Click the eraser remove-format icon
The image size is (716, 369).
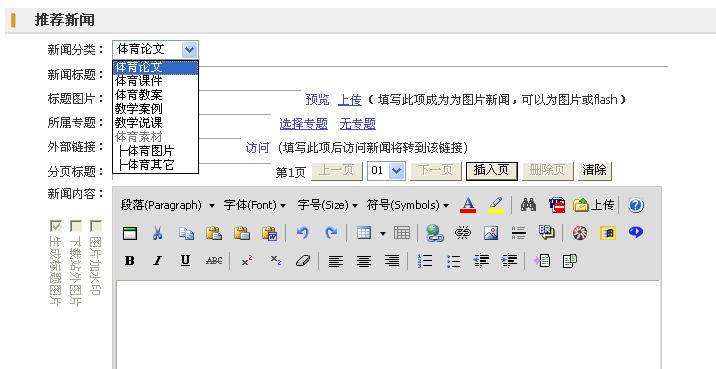point(303,261)
